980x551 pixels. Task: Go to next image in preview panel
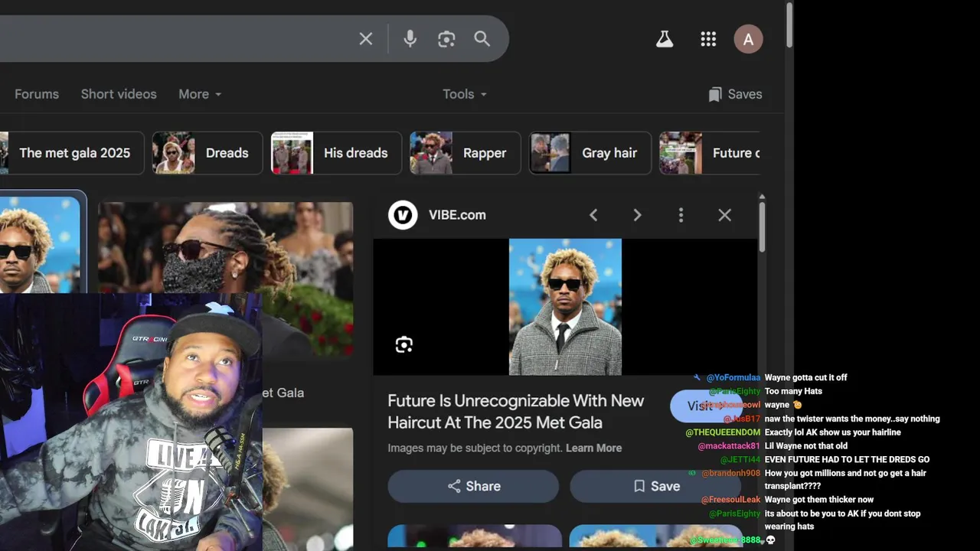coord(637,216)
